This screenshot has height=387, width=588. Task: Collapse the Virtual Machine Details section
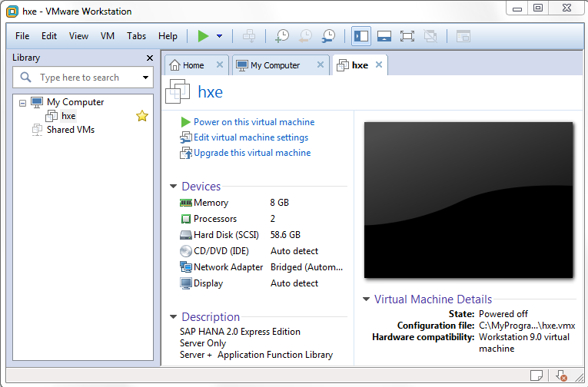point(366,299)
